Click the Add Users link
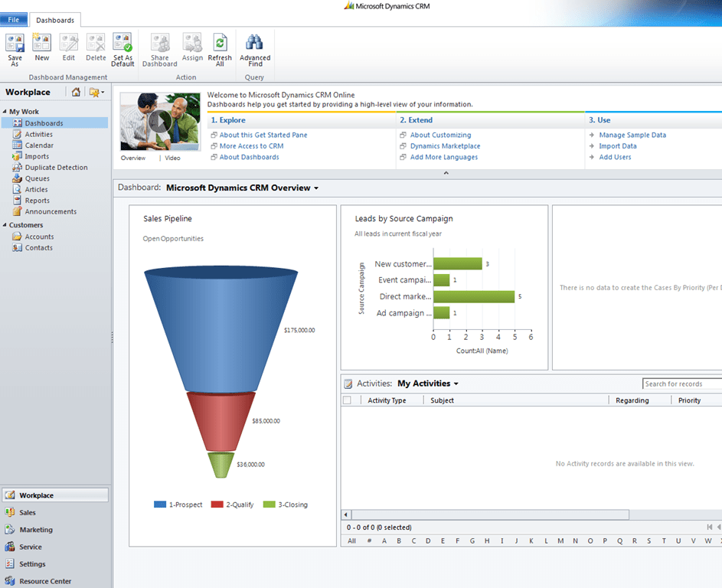 (615, 157)
